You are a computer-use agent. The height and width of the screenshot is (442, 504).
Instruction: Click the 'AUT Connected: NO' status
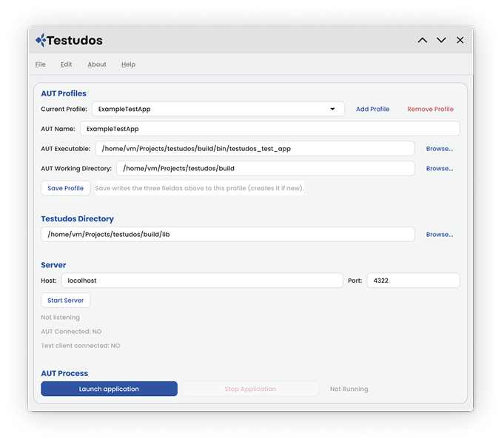71,332
